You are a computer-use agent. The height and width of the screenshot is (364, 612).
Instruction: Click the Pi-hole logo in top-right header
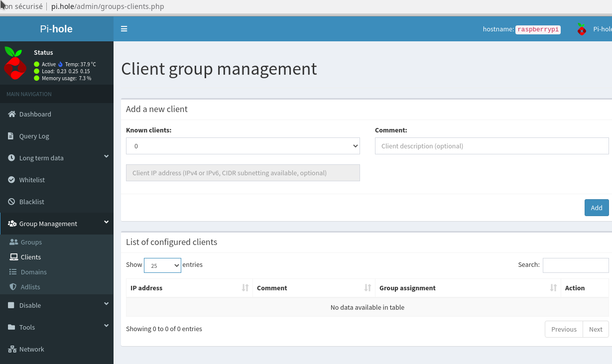(582, 29)
